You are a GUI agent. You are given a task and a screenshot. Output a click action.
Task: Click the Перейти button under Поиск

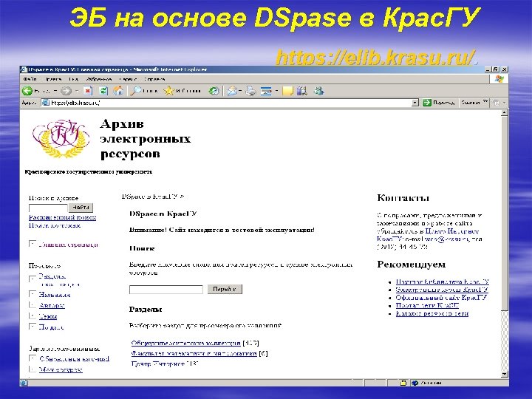[x=225, y=289]
